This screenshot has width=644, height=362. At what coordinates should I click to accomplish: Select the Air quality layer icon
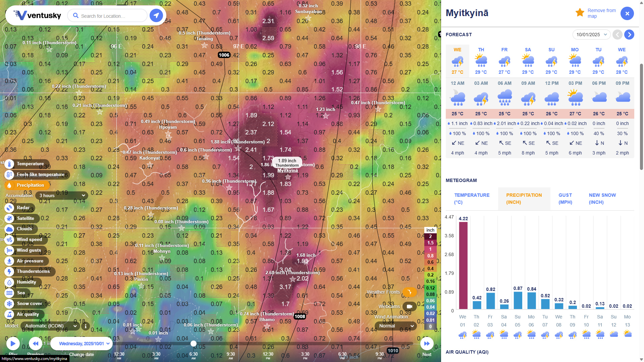pos(9,314)
